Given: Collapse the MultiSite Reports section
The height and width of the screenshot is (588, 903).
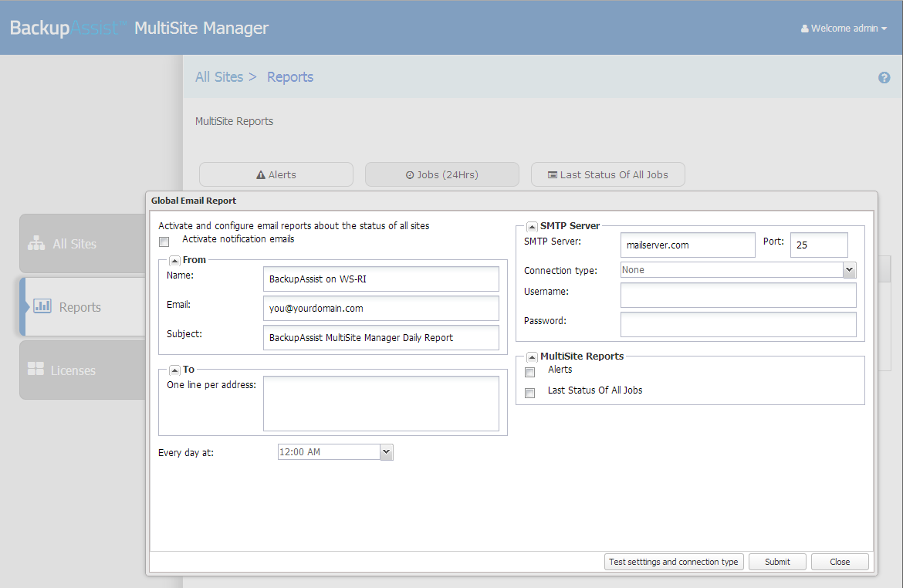Looking at the screenshot, I should point(532,357).
